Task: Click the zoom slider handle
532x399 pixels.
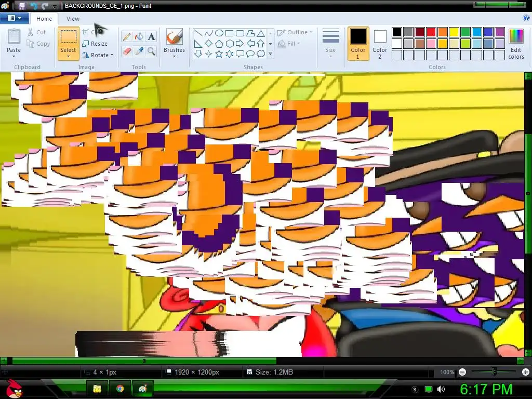Action: [x=495, y=372]
